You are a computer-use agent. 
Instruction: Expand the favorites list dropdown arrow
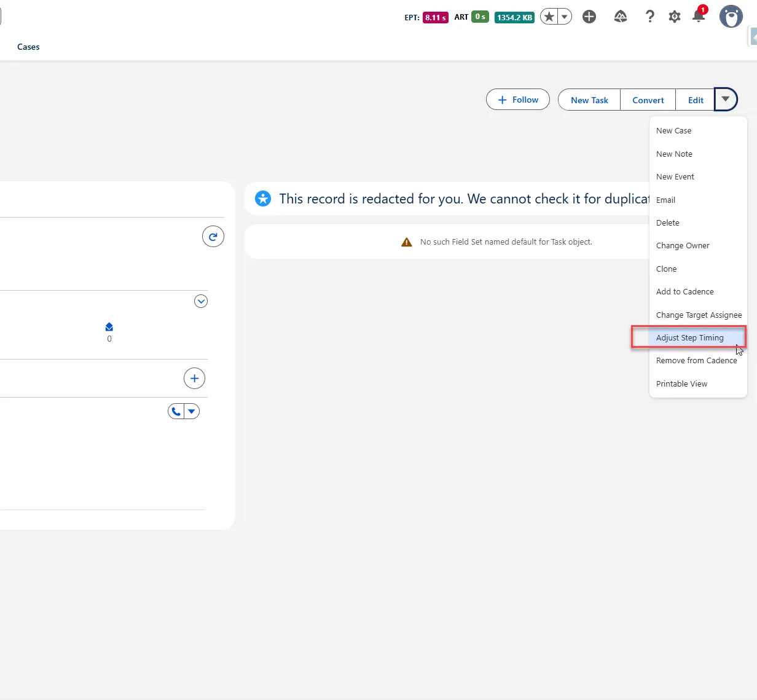coord(564,17)
